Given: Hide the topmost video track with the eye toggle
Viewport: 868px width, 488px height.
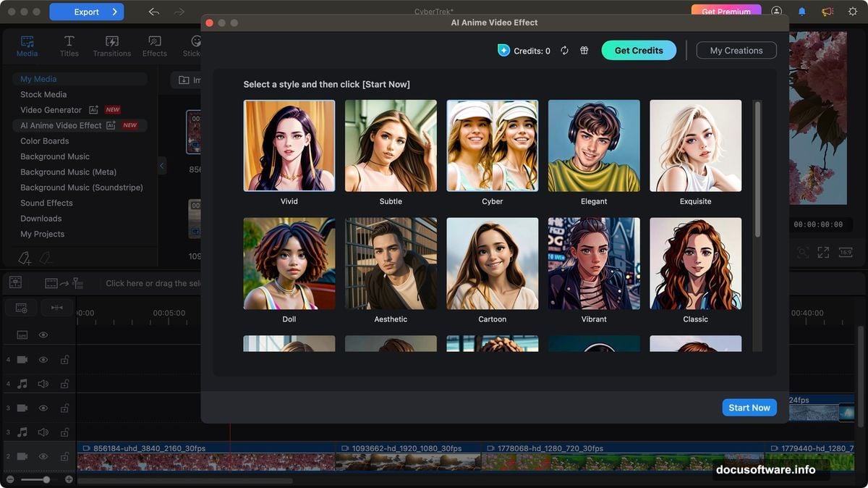Looking at the screenshot, I should (43, 359).
